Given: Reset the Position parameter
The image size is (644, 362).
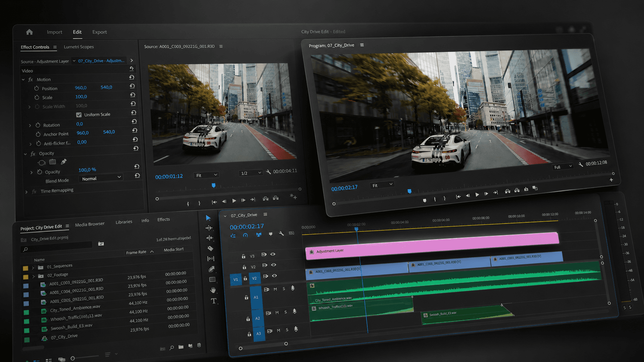Looking at the screenshot, I should coord(132,86).
